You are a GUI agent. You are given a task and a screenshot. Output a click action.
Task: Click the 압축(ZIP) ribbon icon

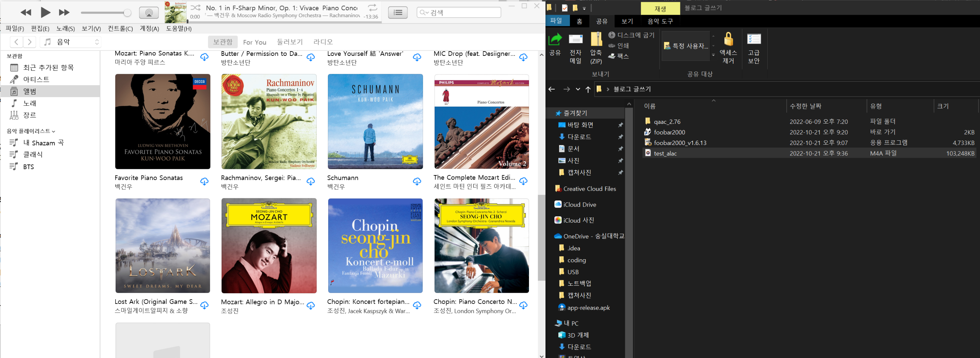pos(596,49)
